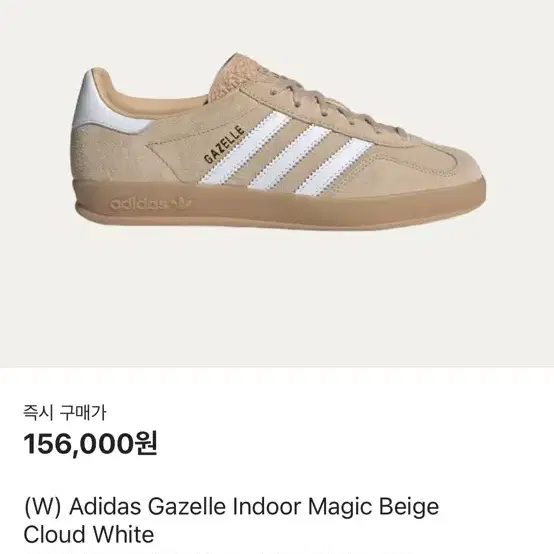Click the gold GAZELLE lettering on shoe
The width and height of the screenshot is (554, 554).
224,144
